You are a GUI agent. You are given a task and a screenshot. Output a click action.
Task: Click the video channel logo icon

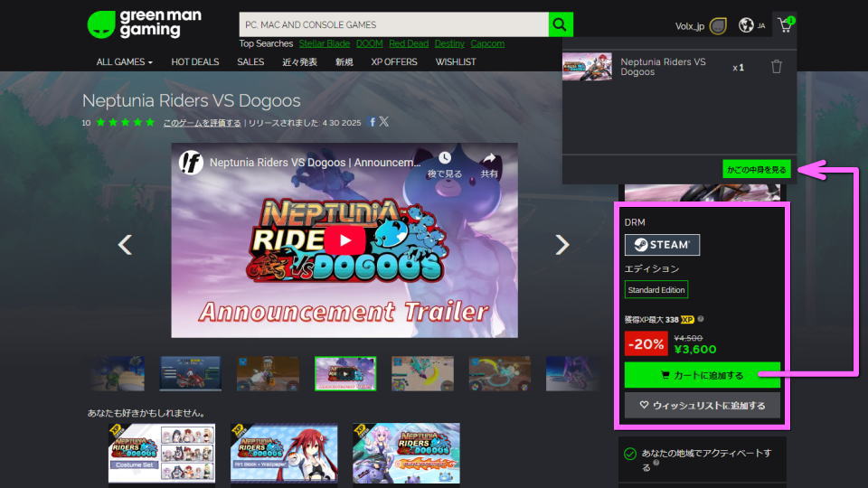[x=191, y=163]
